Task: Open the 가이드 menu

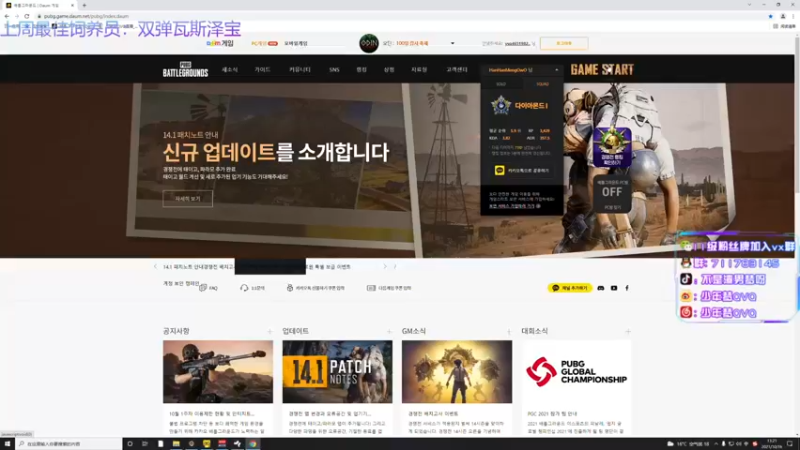Action: point(263,70)
